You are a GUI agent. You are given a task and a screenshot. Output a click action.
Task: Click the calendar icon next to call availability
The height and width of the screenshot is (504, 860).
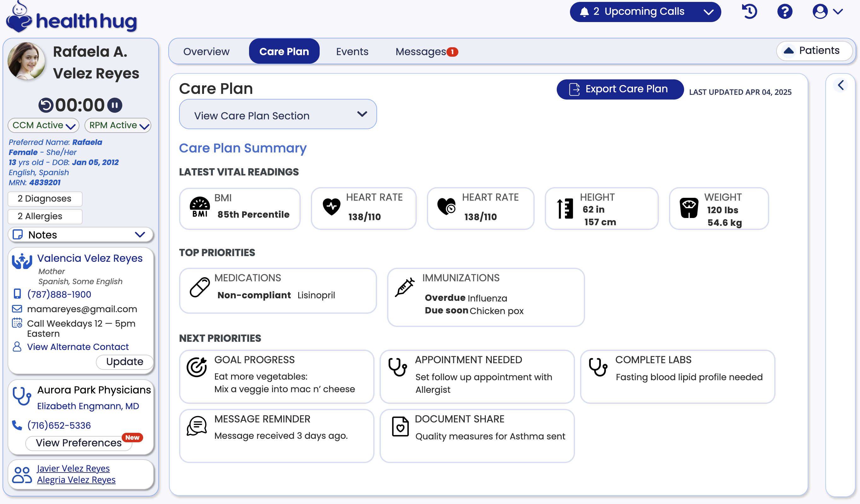(16, 323)
